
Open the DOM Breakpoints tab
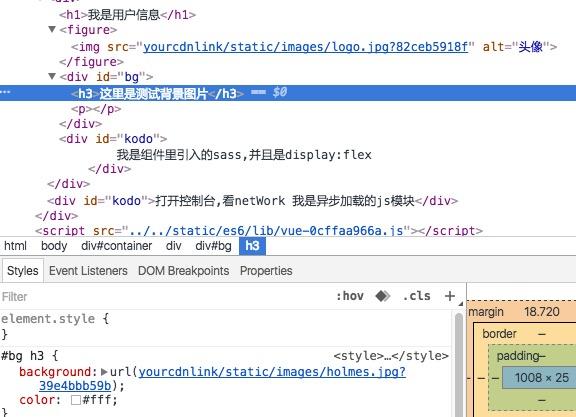[x=183, y=271]
